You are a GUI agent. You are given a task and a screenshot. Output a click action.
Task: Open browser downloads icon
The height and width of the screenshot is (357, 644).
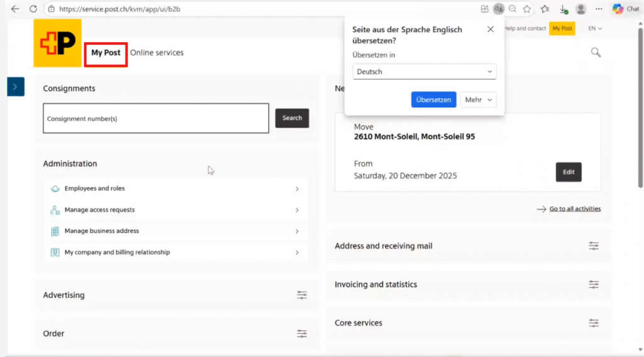[x=563, y=9]
